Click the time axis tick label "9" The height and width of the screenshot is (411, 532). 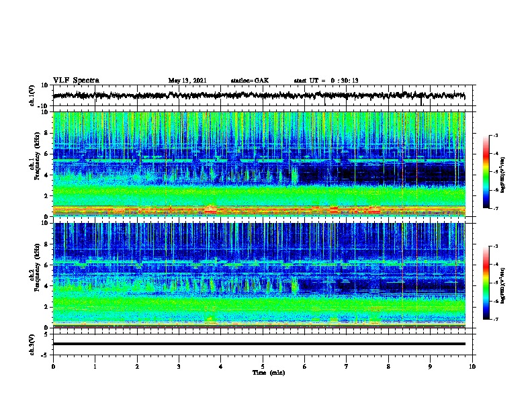point(430,367)
